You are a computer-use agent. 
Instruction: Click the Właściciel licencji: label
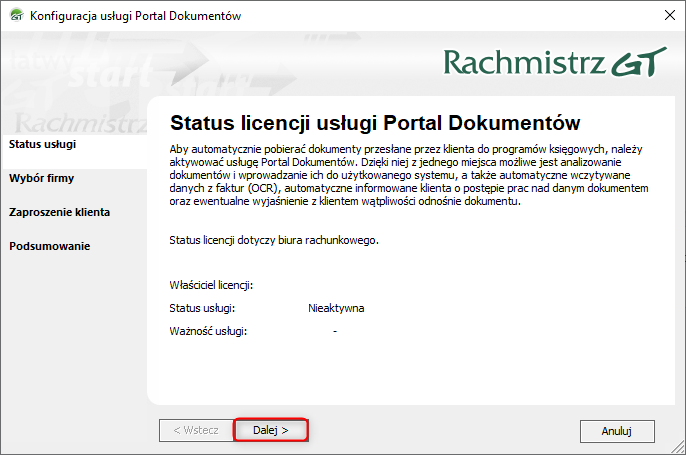[x=211, y=285]
